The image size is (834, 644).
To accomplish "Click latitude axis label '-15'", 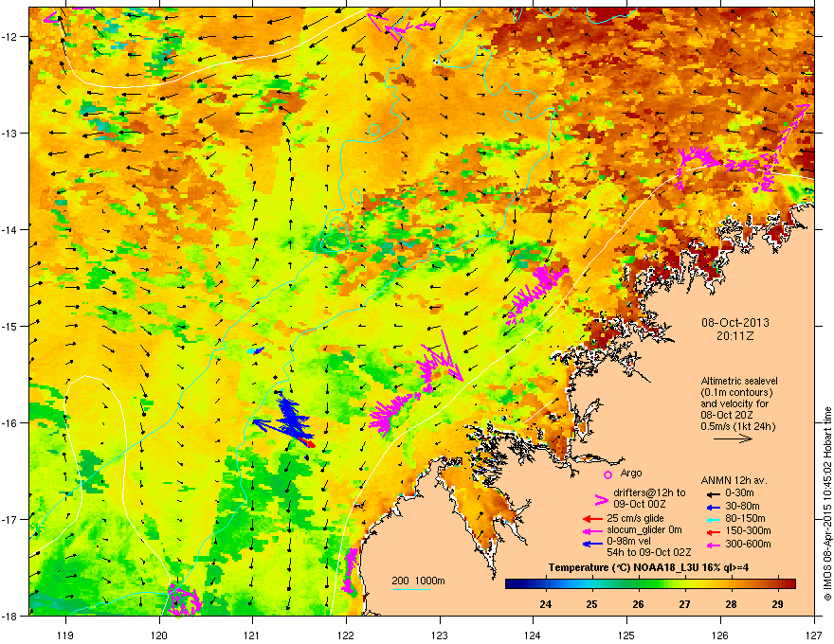I will tap(10, 326).
